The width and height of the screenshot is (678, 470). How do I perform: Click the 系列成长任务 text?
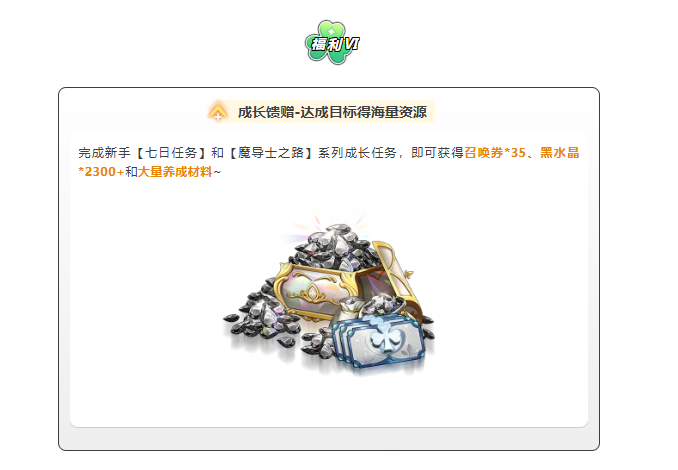(357, 153)
